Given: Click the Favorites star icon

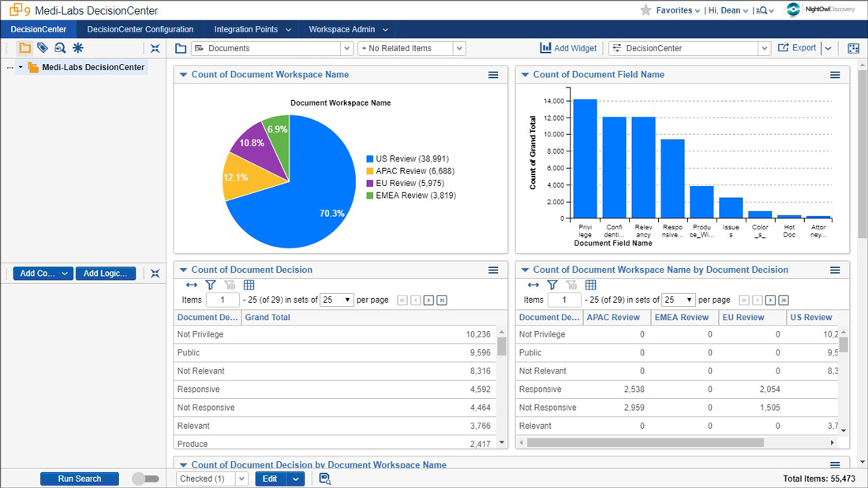Looking at the screenshot, I should (645, 10).
